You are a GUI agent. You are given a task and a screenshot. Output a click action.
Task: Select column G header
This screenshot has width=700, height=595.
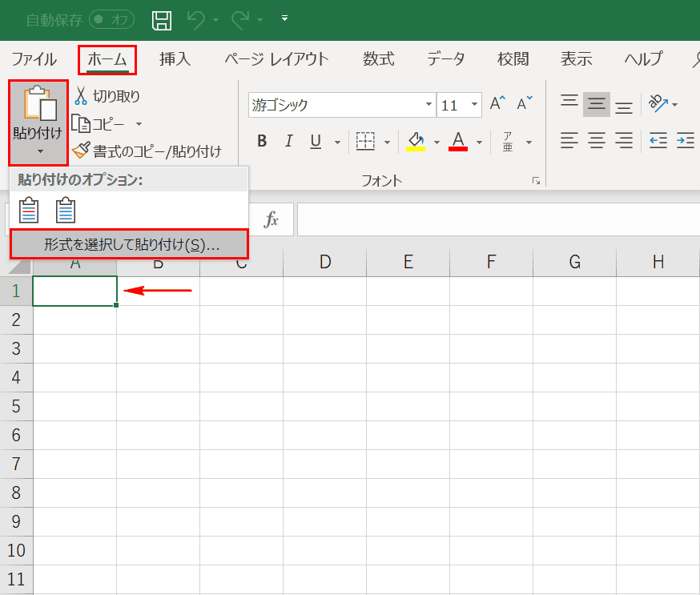(x=574, y=262)
